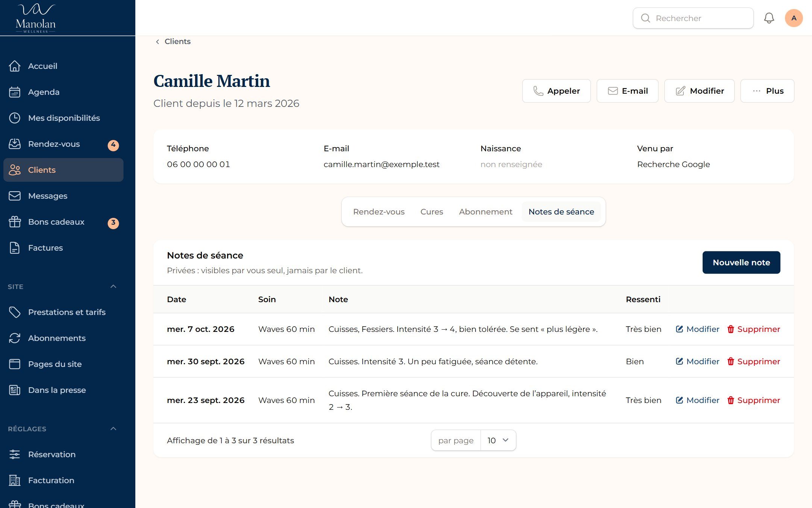This screenshot has height=508, width=812.
Task: Click the calendar icon beside Agenda
Action: pos(15,92)
